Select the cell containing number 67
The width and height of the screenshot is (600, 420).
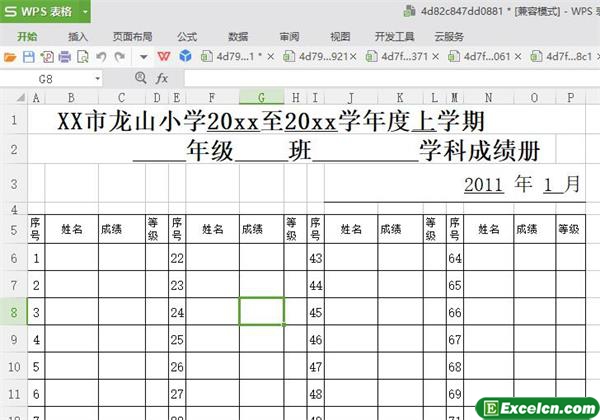[x=455, y=339]
